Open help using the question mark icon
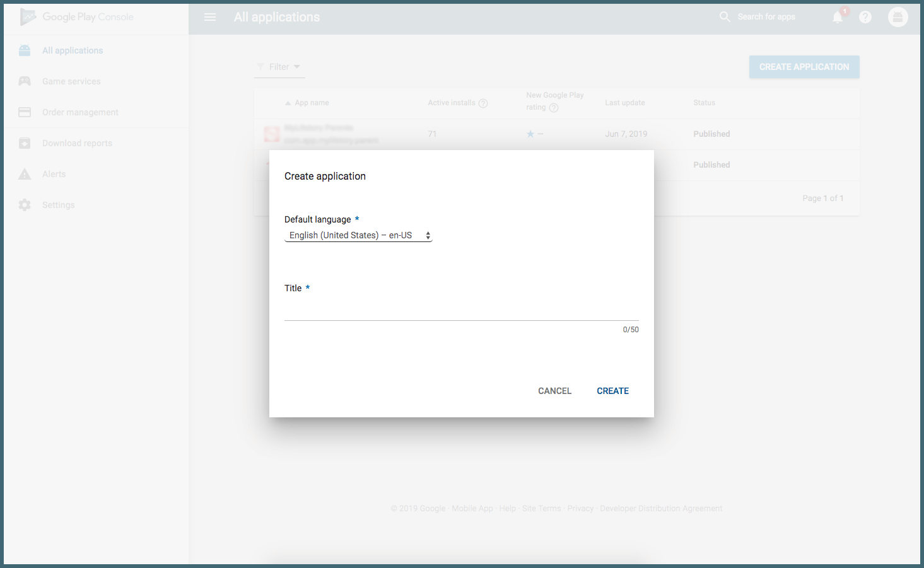This screenshot has height=568, width=924. (x=865, y=17)
